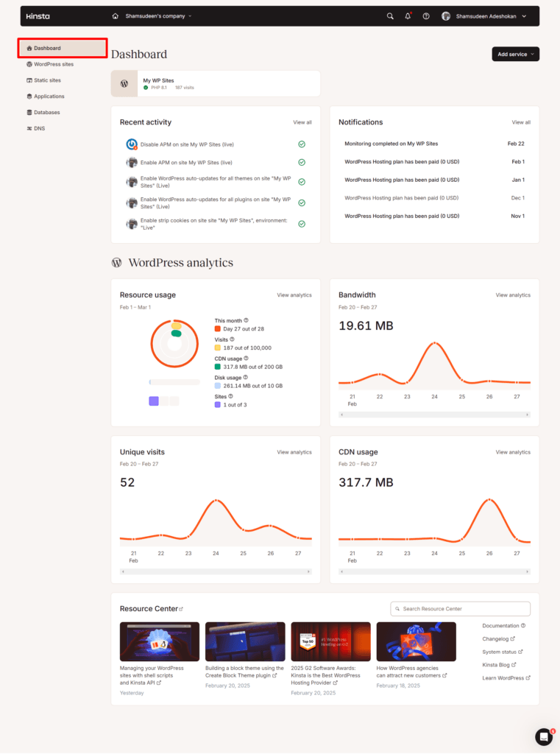Image resolution: width=560 pixels, height=754 pixels.
Task: Click the info icon next to Disk usage
Action: coord(246,378)
